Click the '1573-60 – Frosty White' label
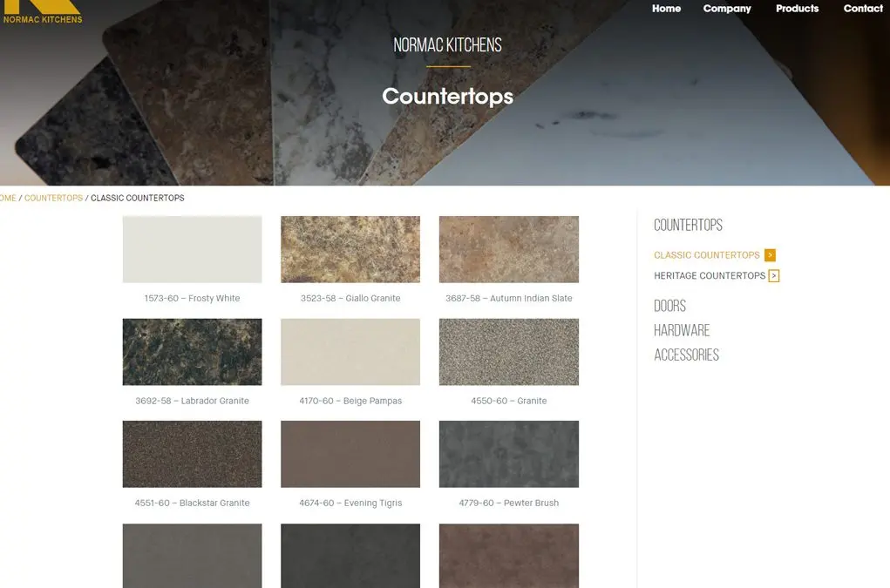 pos(192,298)
